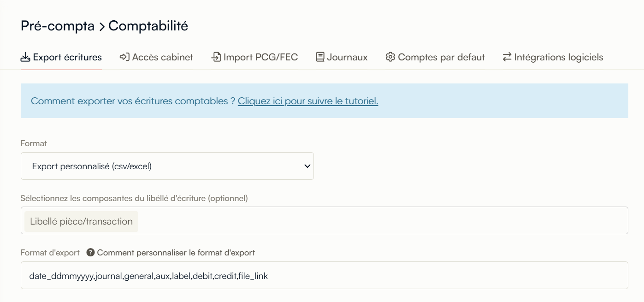644x302 pixels.
Task: Select the Comptes par defaut tab
Action: tap(441, 57)
